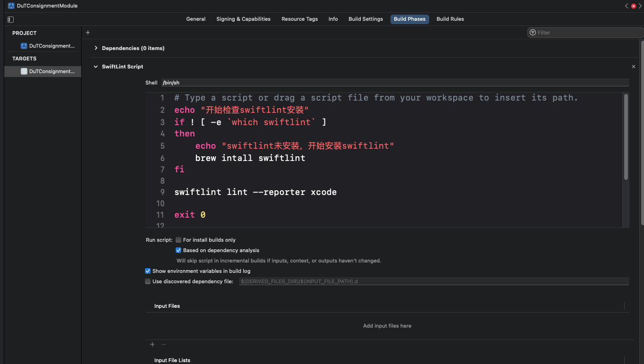This screenshot has height=364, width=644.
Task: Click 'Add input files here' placeholder
Action: [387, 326]
